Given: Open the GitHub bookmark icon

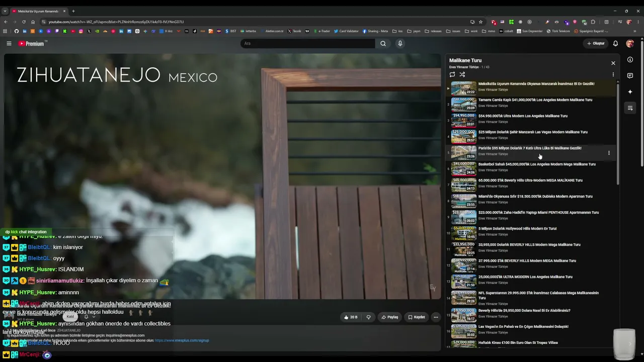Looking at the screenshot, I should point(16,31).
